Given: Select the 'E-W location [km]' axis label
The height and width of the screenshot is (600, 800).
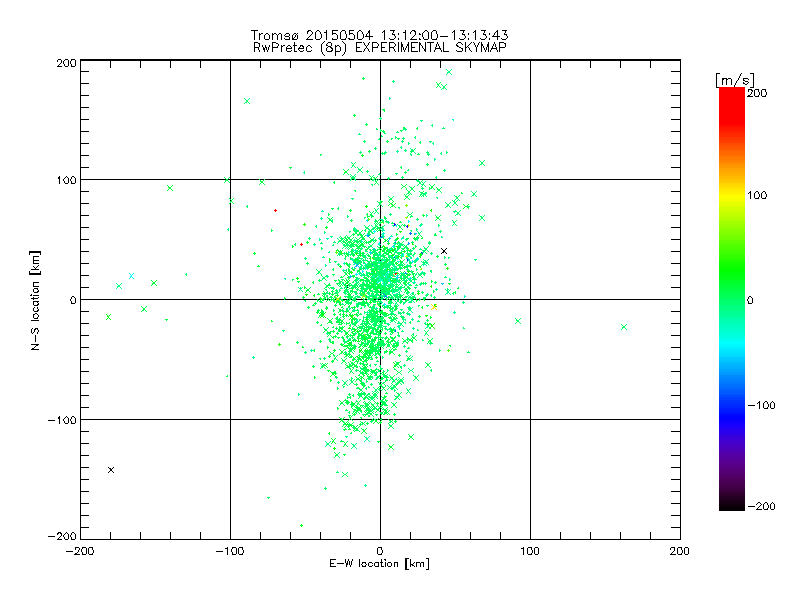Looking at the screenshot, I should pyautogui.click(x=379, y=563).
